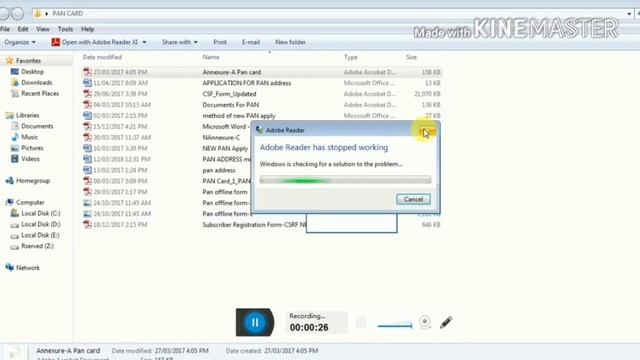Open Local Disk (E:)

pos(40,235)
